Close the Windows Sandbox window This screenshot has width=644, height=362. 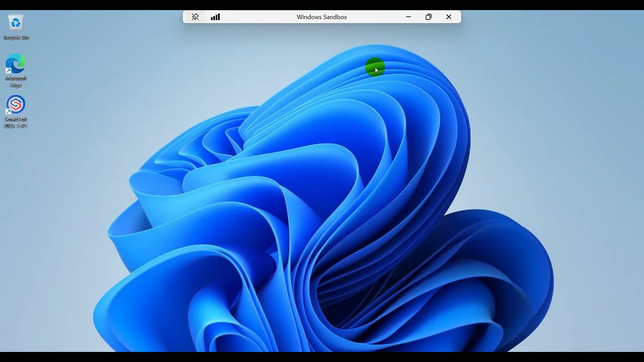coord(449,17)
